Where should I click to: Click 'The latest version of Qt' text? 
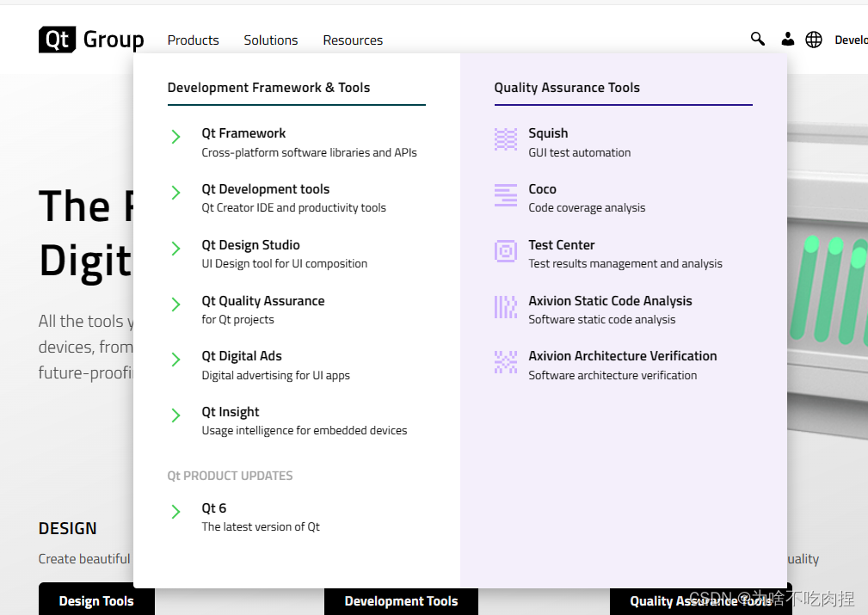[x=260, y=527]
